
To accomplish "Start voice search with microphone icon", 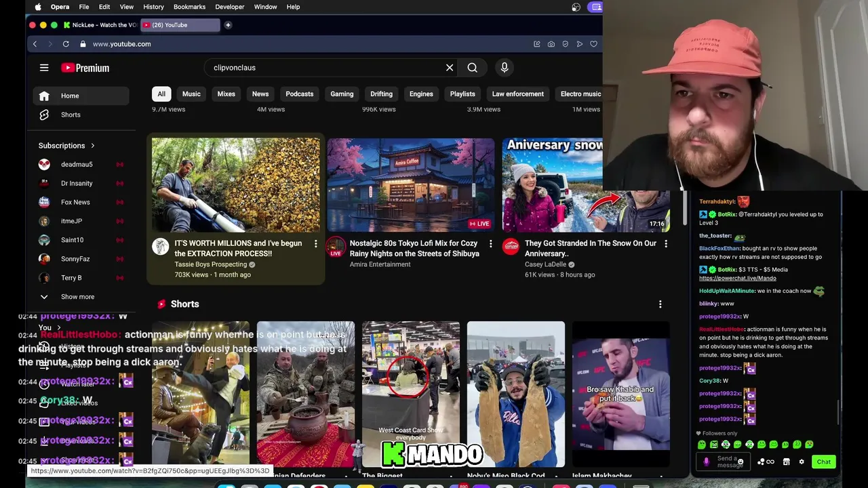I will [x=504, y=68].
